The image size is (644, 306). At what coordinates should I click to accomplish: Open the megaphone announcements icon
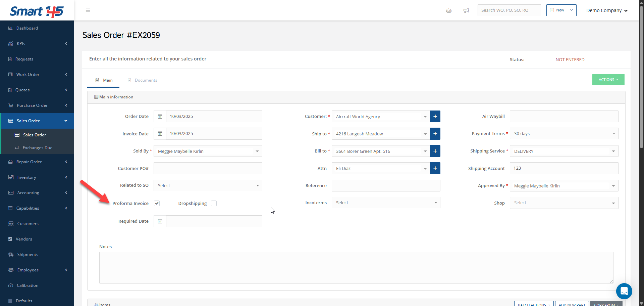pyautogui.click(x=466, y=10)
